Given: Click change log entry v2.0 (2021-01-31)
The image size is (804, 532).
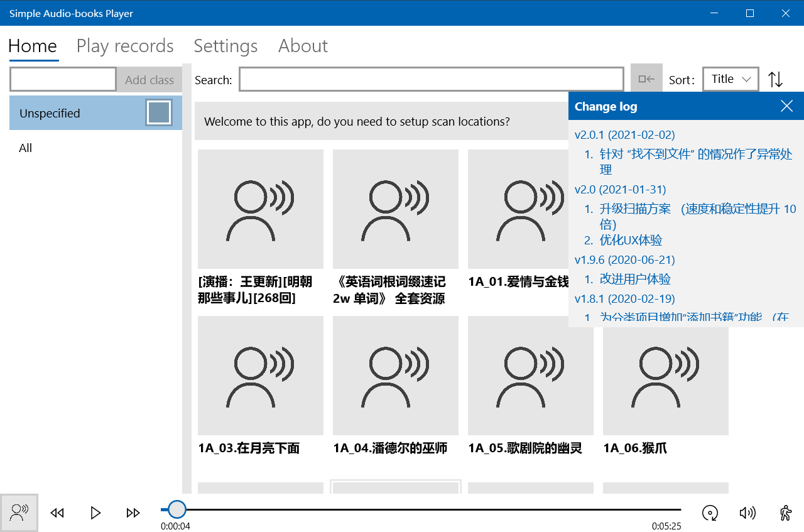Looking at the screenshot, I should [x=620, y=190].
